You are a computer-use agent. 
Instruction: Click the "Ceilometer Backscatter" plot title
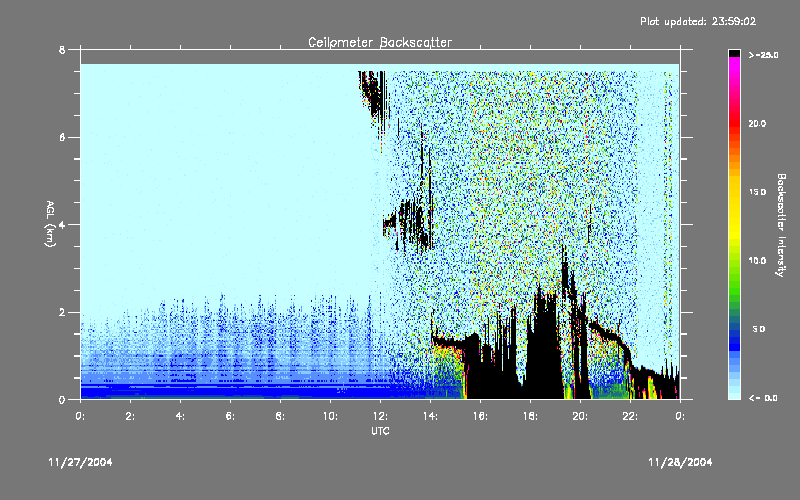[x=380, y=42]
